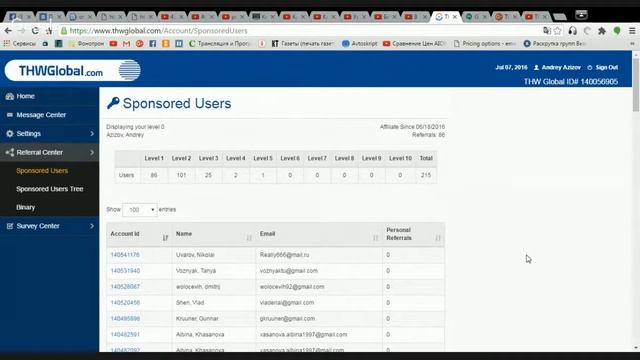The image size is (640, 360).
Task: Open Chrome hamburger menu
Action: 632,31
